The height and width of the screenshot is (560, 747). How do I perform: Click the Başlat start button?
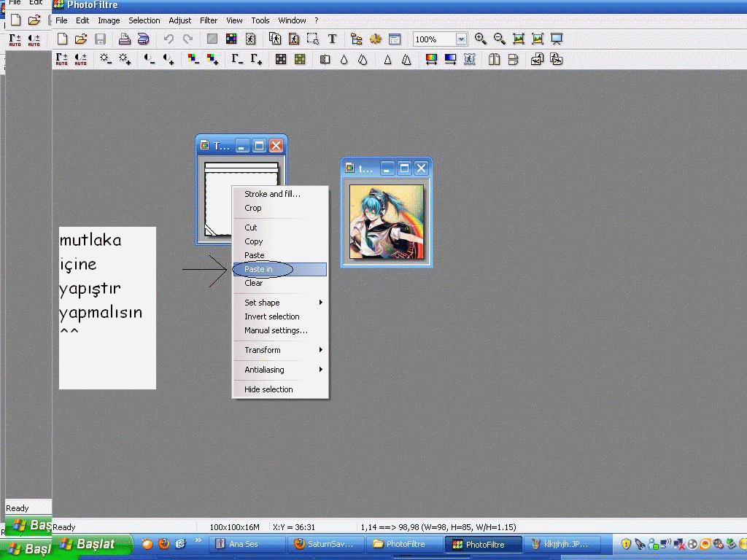click(92, 544)
